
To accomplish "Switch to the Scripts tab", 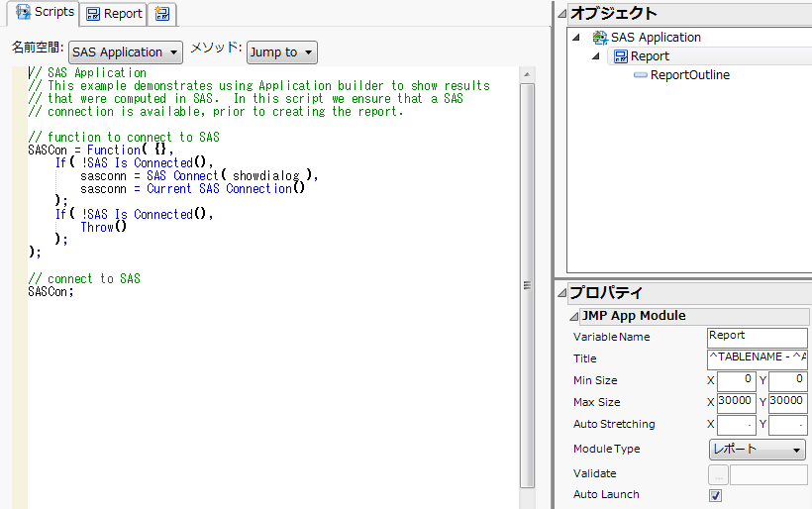I will 45,13.
